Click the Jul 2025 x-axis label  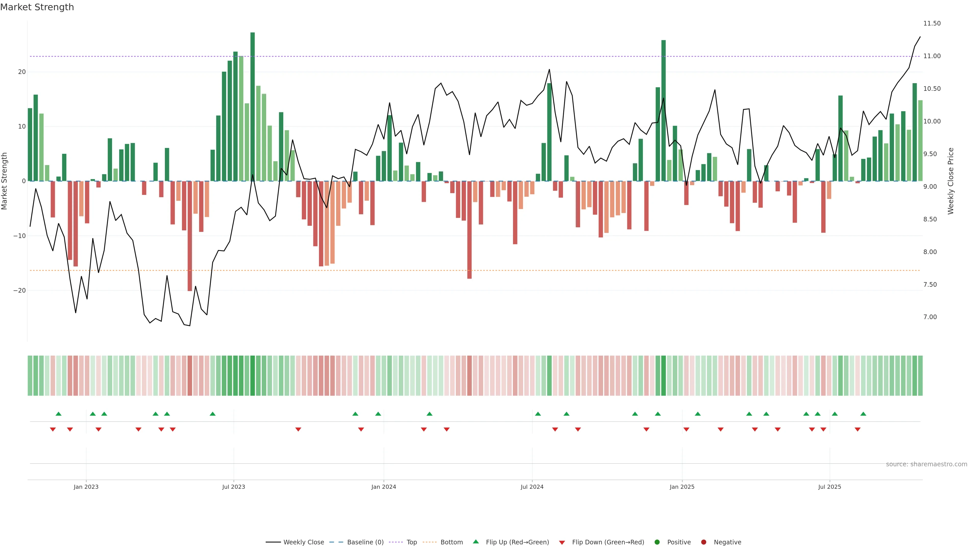point(830,487)
